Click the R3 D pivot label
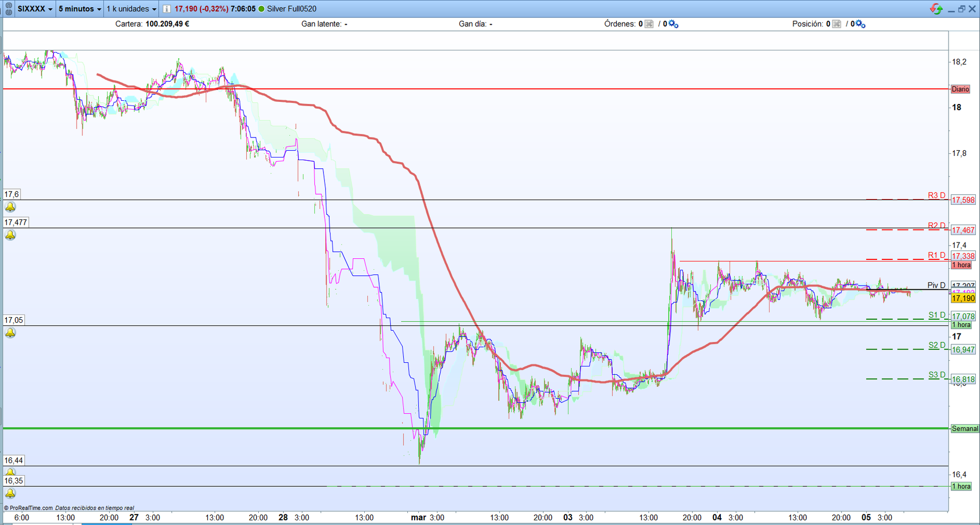The height and width of the screenshot is (525, 980). click(936, 195)
